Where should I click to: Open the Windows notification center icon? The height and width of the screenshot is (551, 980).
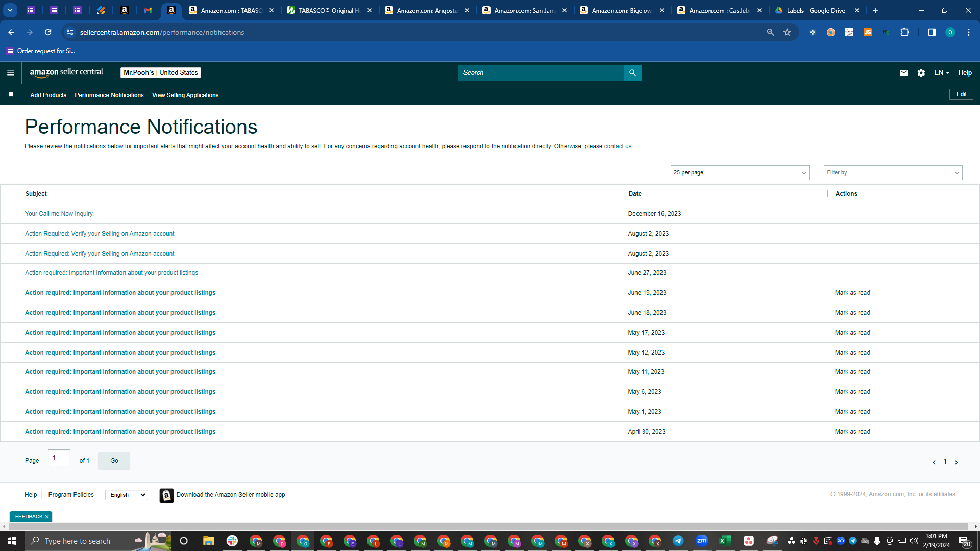point(964,541)
